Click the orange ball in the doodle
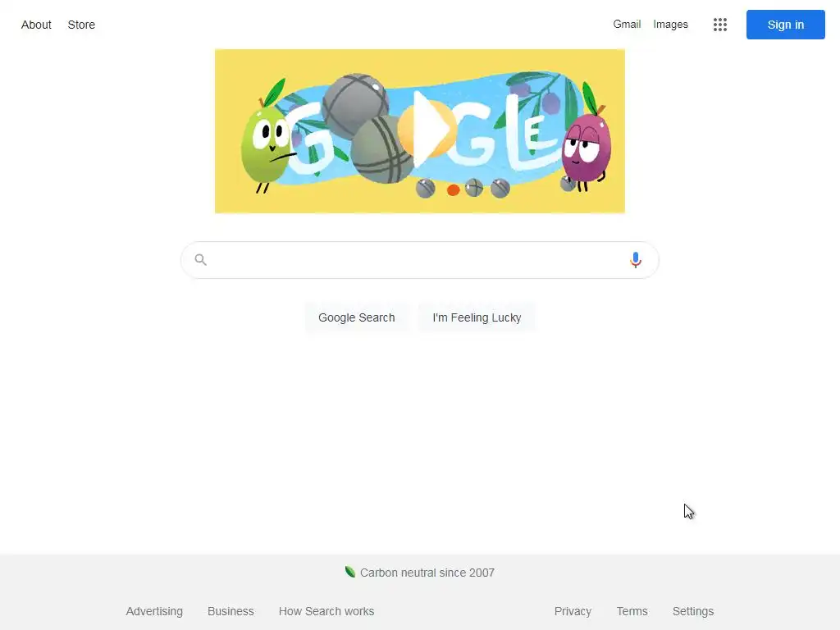Image resolution: width=840 pixels, height=630 pixels. [453, 189]
